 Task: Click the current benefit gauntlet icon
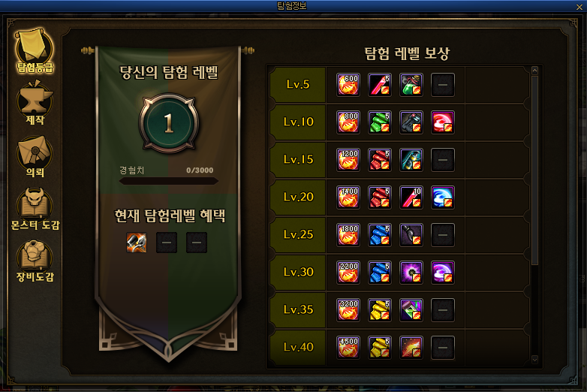(137, 243)
